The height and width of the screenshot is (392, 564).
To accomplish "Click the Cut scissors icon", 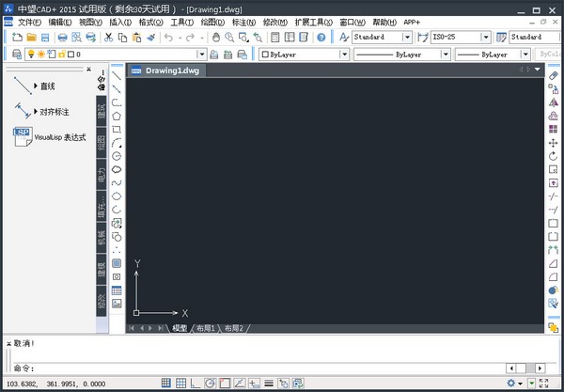I will tap(109, 38).
